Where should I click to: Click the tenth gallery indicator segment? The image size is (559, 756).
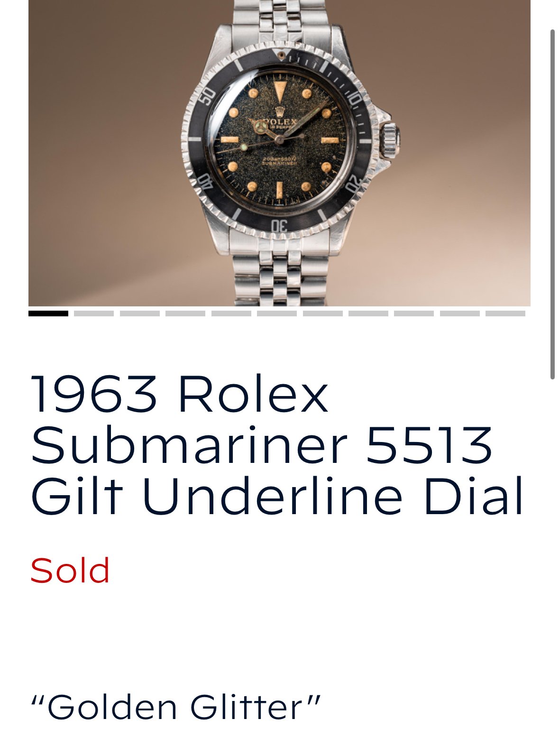460,313
